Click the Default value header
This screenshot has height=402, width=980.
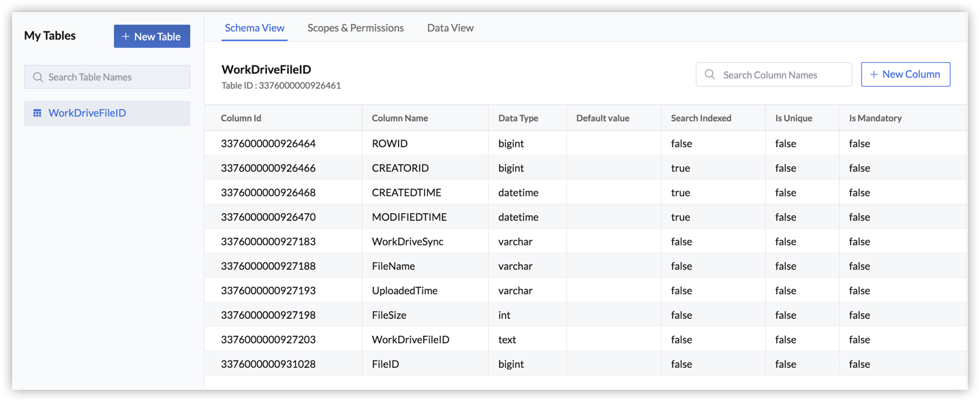click(602, 118)
